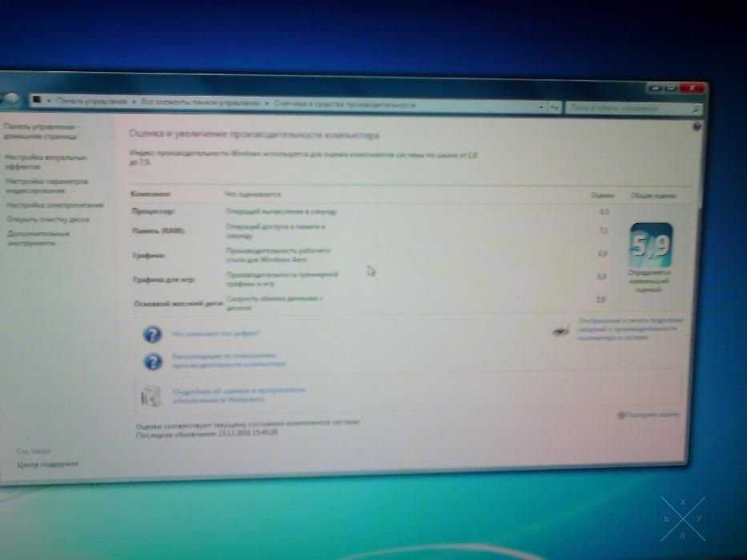
Task: Select the 'Панель управления' breadcrumb segment
Action: (x=92, y=101)
